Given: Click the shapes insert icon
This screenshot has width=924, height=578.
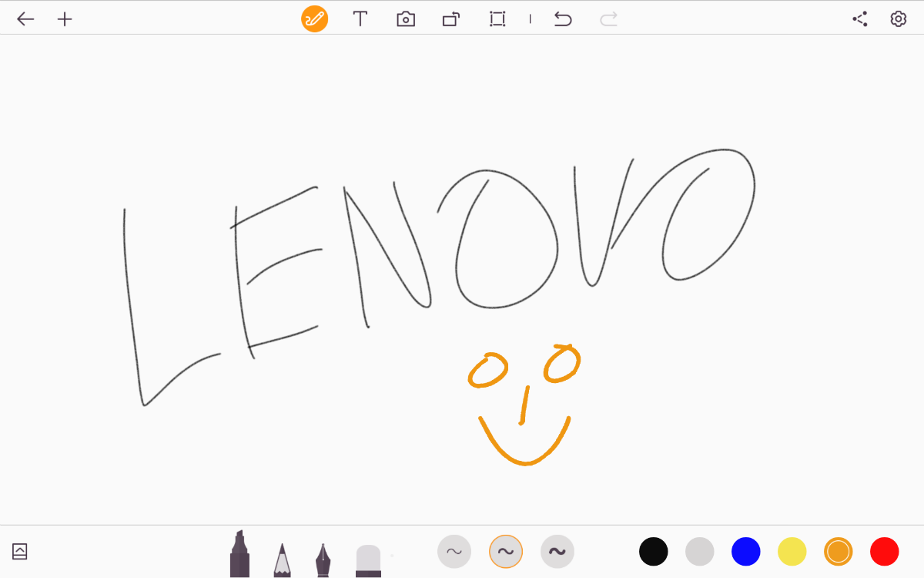Looking at the screenshot, I should 451,19.
